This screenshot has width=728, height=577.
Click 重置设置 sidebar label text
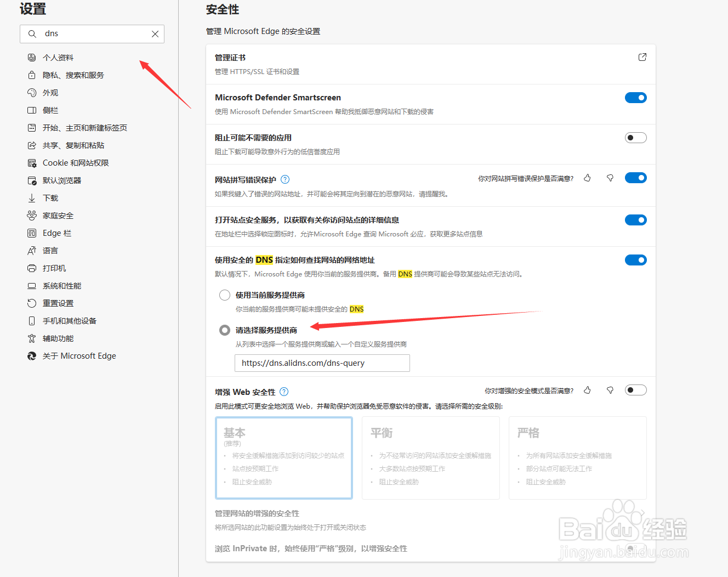(x=58, y=303)
